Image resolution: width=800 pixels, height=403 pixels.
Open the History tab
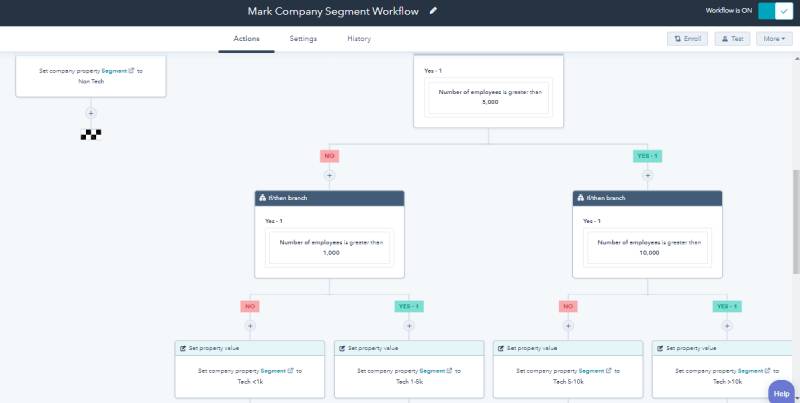(x=359, y=39)
